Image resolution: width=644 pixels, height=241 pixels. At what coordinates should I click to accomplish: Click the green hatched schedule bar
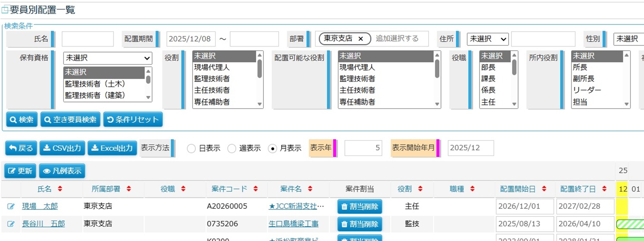(x=630, y=224)
